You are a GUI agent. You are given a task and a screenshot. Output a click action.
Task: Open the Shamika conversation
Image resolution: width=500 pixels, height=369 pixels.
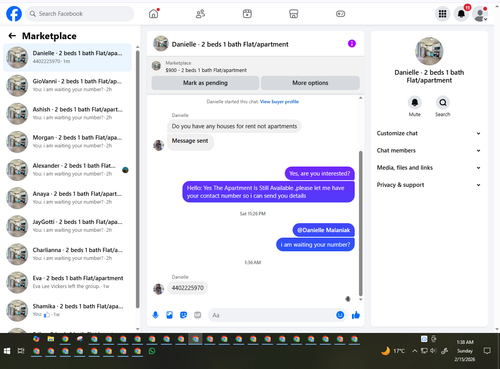coord(68,310)
